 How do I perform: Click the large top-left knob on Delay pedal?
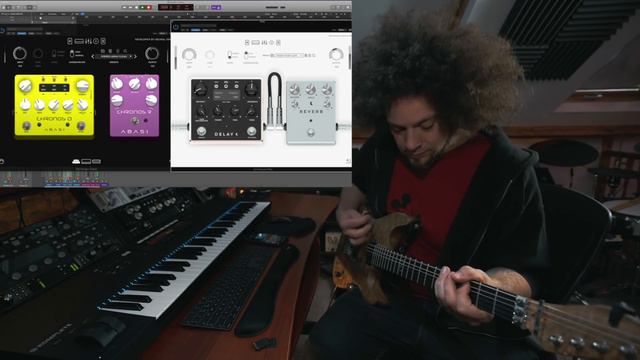coord(200,90)
